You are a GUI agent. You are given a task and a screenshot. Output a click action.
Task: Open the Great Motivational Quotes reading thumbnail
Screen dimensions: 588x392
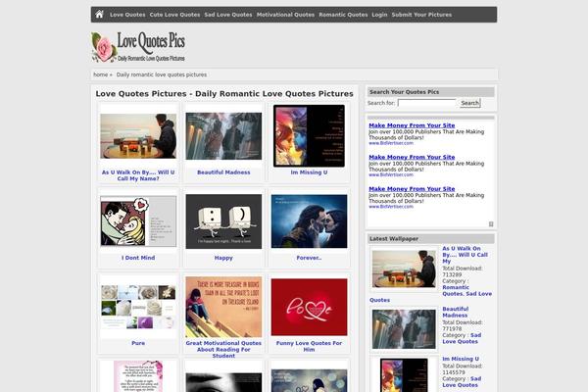(x=223, y=307)
